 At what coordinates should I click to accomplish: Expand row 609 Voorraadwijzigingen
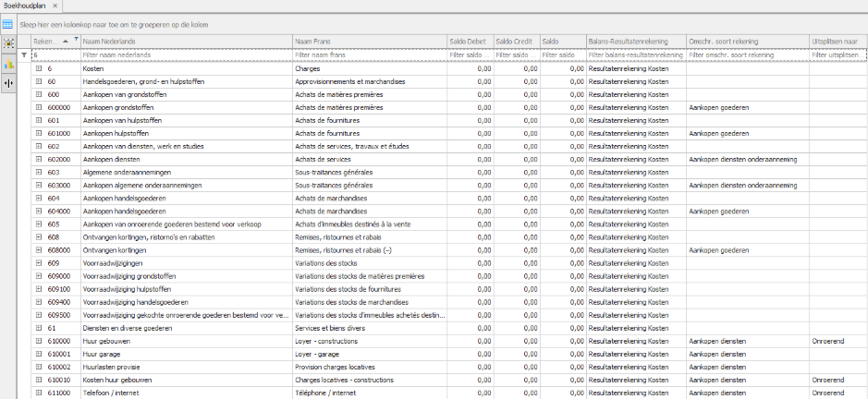point(39,263)
